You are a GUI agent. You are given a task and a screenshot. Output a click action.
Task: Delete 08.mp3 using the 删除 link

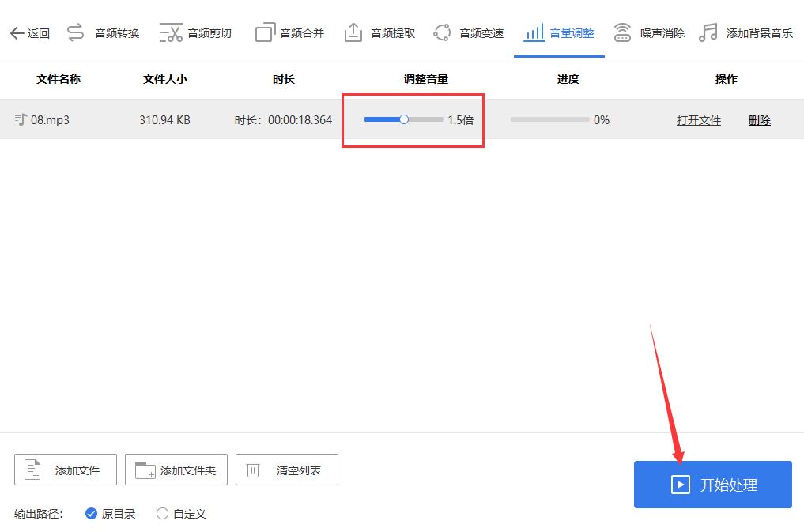[x=758, y=119]
